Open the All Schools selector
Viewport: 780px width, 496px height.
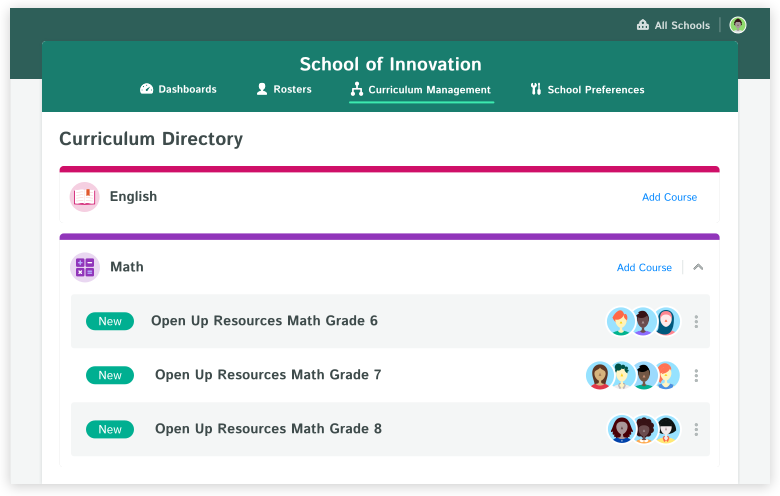coord(673,25)
